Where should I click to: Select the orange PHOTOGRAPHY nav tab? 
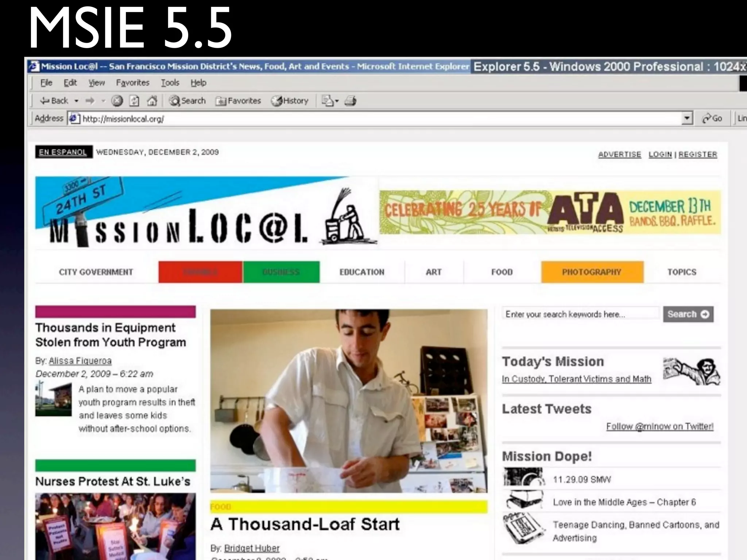(x=592, y=272)
